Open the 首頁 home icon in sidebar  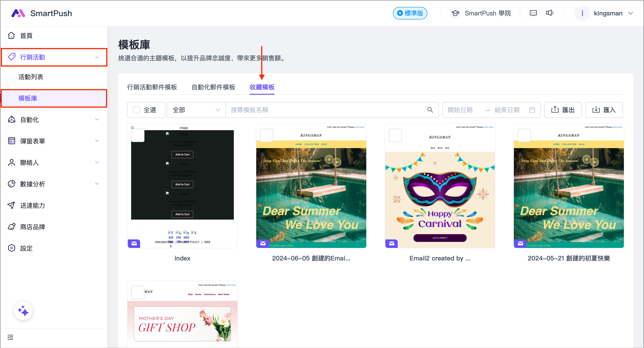click(11, 36)
